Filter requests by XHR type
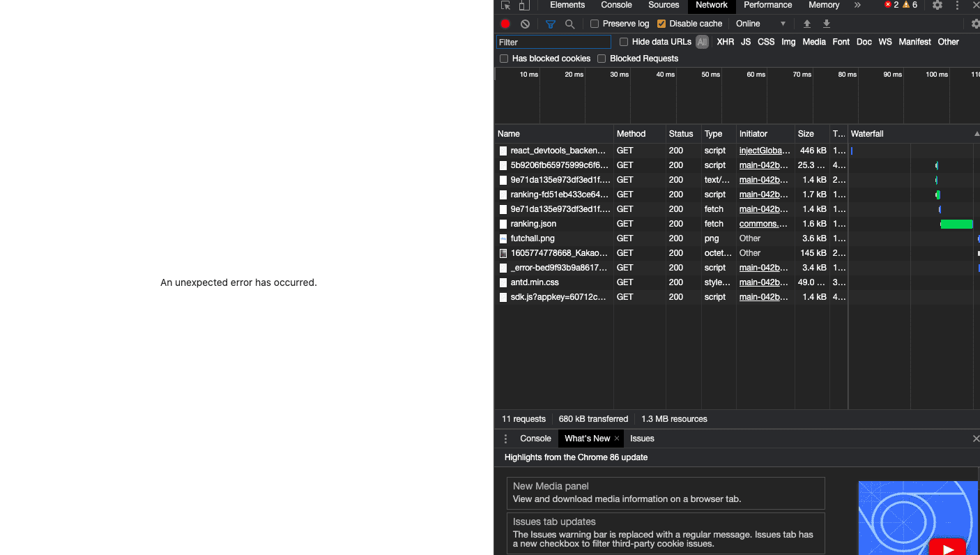This screenshot has height=555, width=980. point(725,42)
